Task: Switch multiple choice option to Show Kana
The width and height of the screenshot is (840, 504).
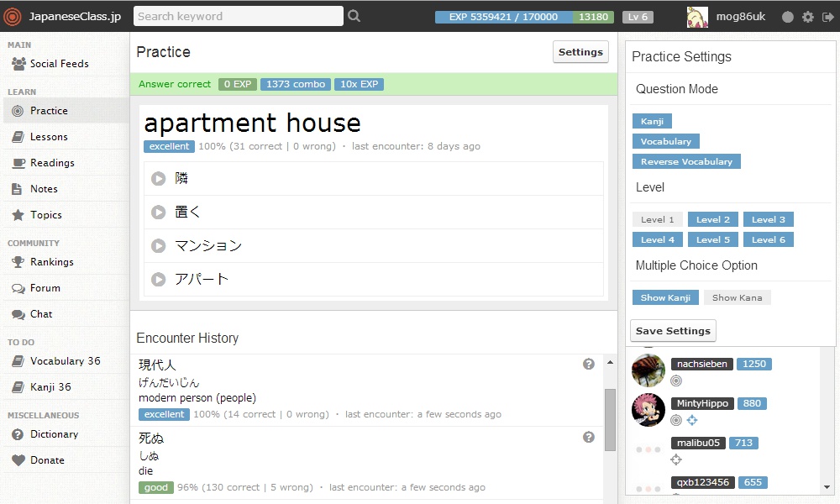Action: point(737,298)
